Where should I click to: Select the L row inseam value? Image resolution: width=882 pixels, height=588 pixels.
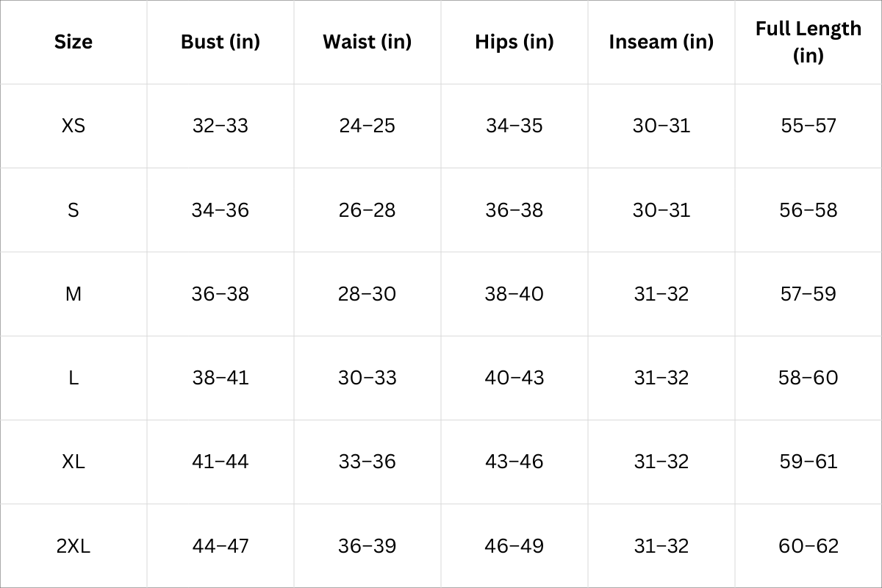(661, 378)
